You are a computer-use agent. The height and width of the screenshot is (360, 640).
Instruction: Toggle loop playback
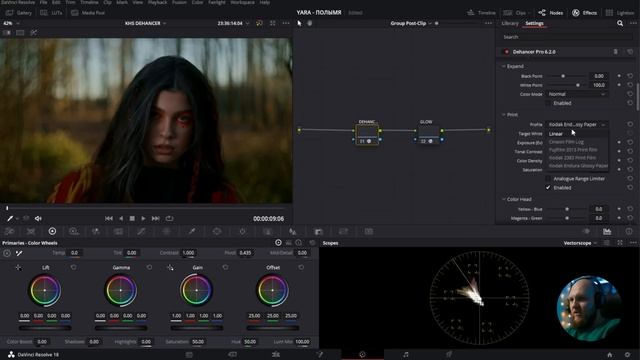coord(169,219)
